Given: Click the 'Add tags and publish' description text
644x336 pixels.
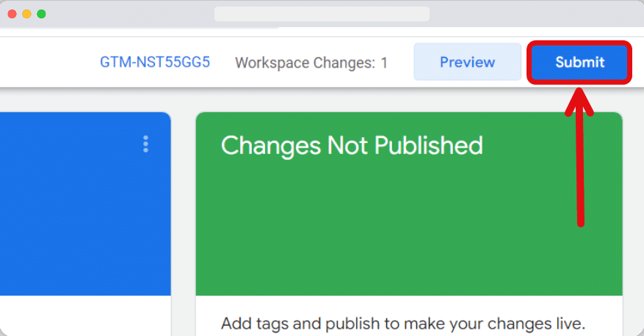Looking at the screenshot, I should (403, 324).
